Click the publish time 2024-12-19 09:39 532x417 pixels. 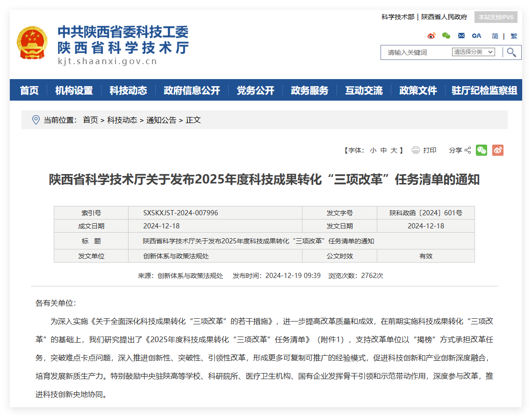coord(293,276)
